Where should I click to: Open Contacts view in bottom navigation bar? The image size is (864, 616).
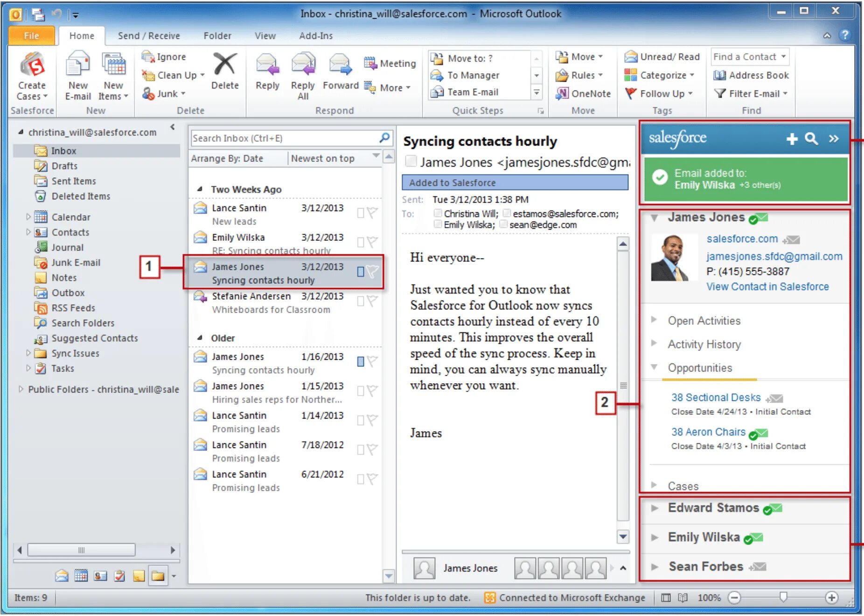coord(100,576)
